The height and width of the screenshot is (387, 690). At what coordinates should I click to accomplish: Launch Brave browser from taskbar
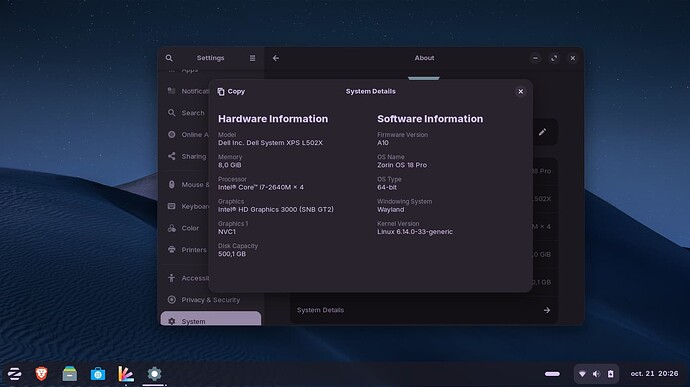[x=41, y=374]
